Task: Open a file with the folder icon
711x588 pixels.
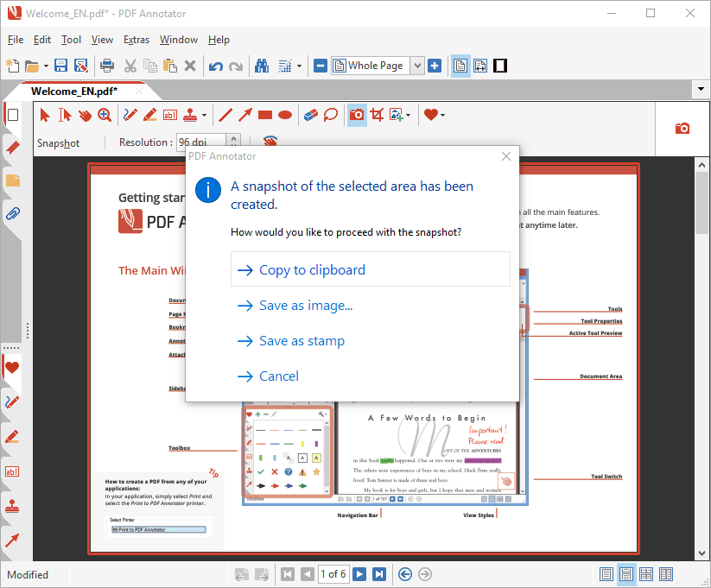Action: (x=32, y=66)
